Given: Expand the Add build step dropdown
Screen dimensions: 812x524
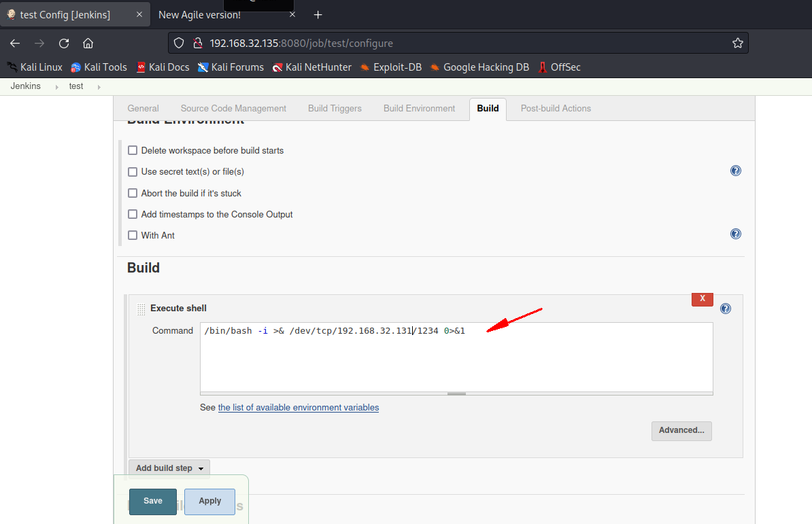Looking at the screenshot, I should [x=169, y=468].
